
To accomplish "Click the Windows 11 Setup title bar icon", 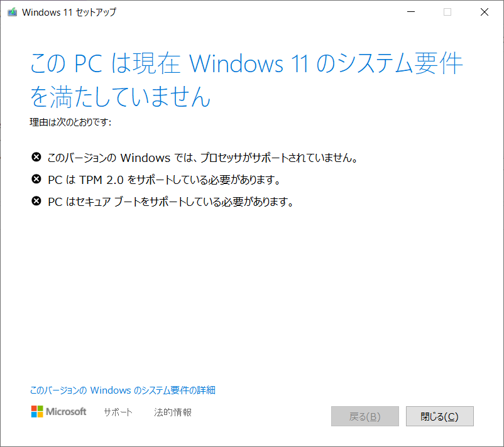I will 12,12.
